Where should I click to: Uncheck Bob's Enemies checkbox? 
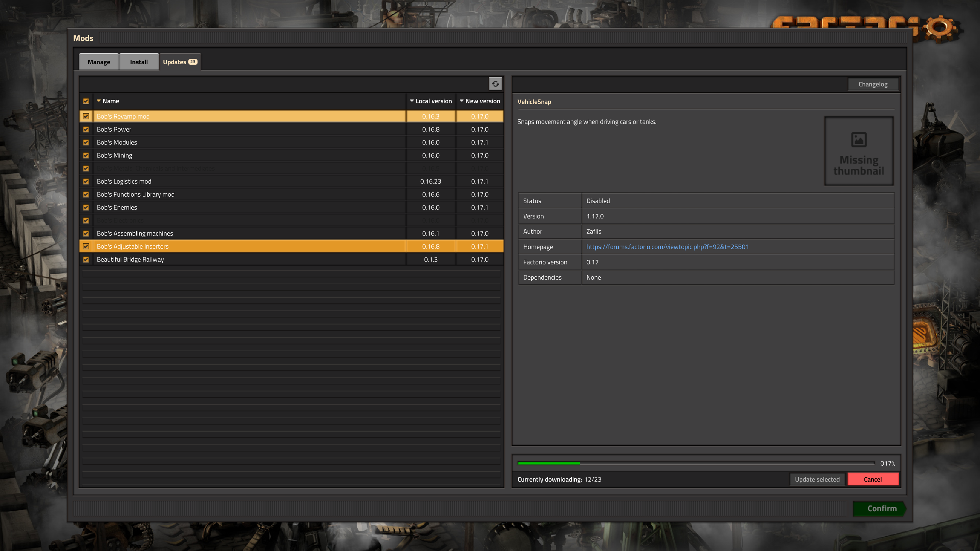coord(86,207)
